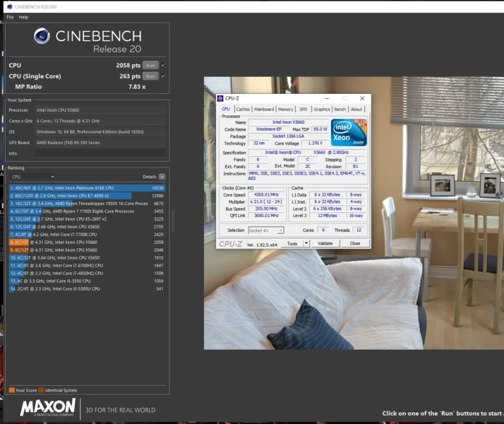The width and height of the screenshot is (504, 424).
Task: Click the CPU-Z title bar app icon
Action: [220, 98]
